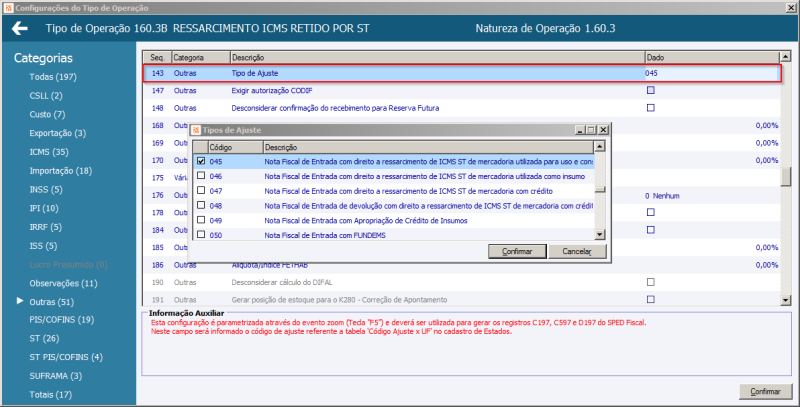Select row 147 Exigir autorização CODIF
Viewport: 800px width, 407px height.
[x=462, y=90]
